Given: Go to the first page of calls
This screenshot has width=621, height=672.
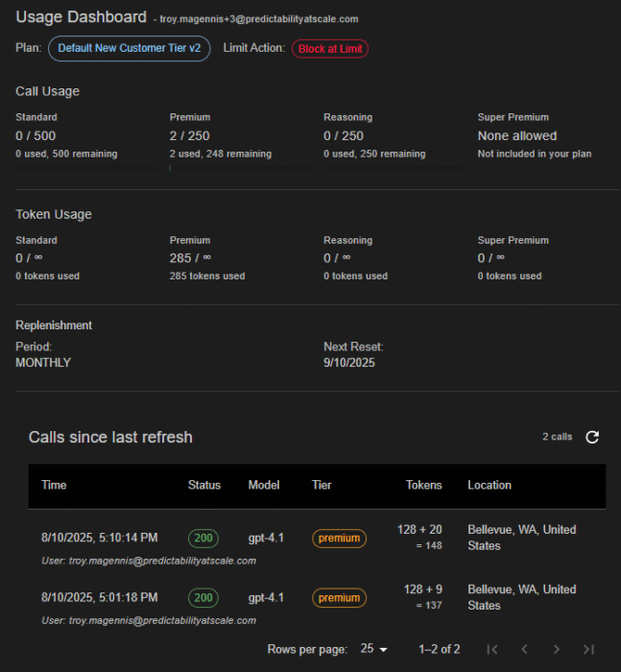Looking at the screenshot, I should 492,649.
